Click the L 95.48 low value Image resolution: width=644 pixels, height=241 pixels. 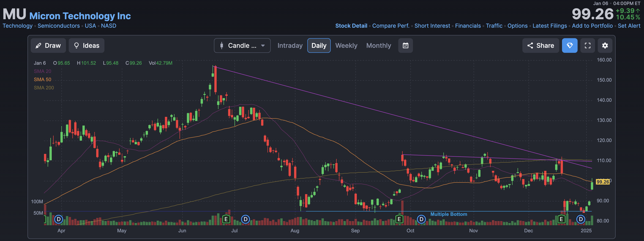pos(111,63)
